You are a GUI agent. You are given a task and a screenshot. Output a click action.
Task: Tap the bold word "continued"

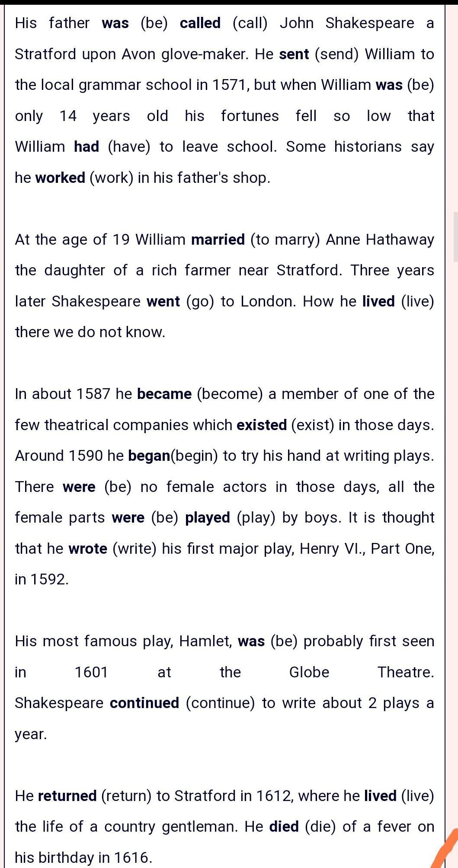pos(144,703)
